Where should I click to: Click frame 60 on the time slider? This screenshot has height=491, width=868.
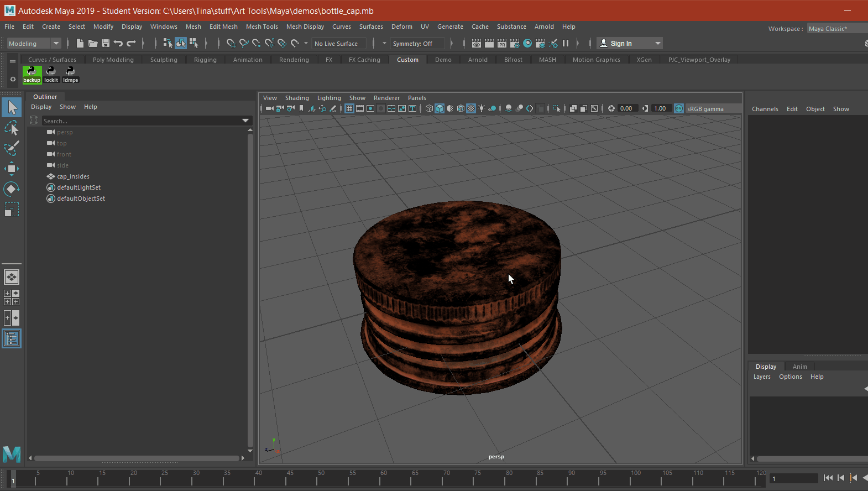(384, 477)
